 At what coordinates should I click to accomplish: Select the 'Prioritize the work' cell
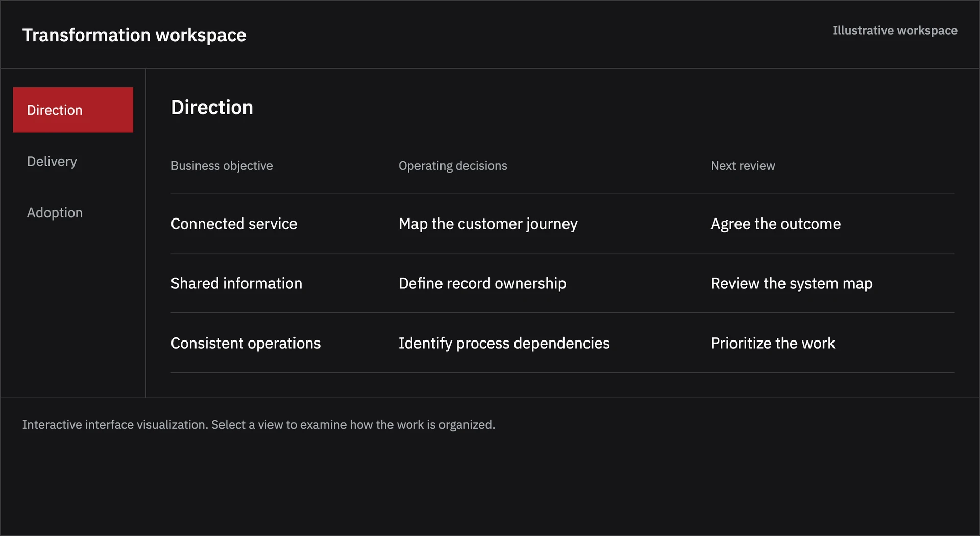click(x=773, y=343)
